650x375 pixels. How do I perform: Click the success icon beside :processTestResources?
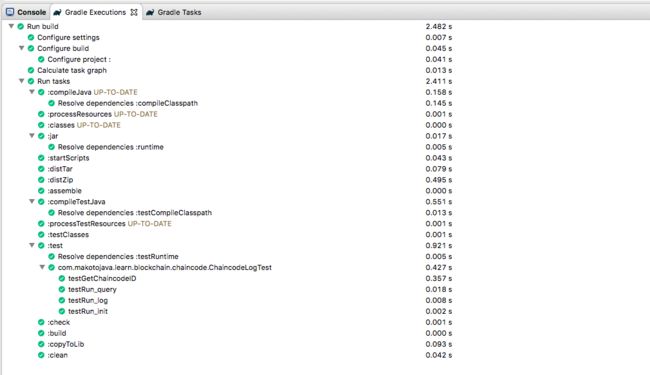[x=41, y=223]
